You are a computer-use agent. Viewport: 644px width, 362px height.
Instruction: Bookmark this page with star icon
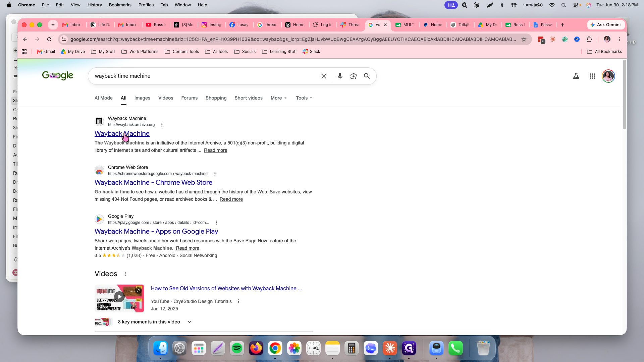click(x=524, y=39)
